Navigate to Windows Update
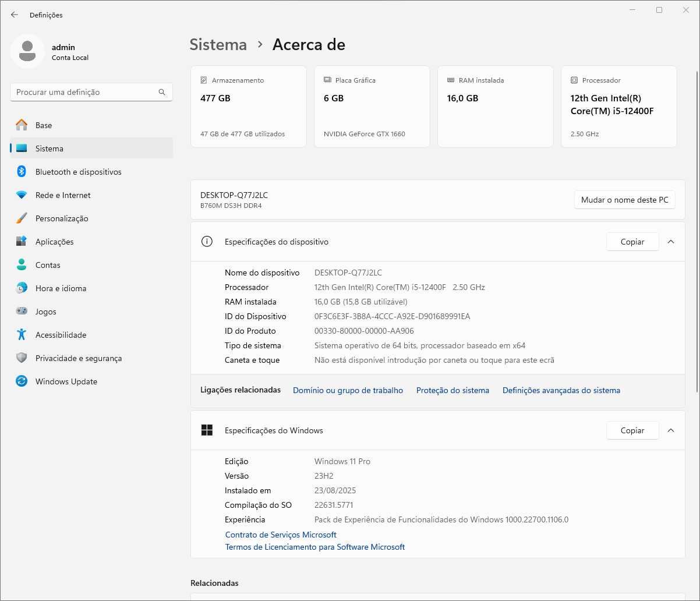700x601 pixels. 91,381
